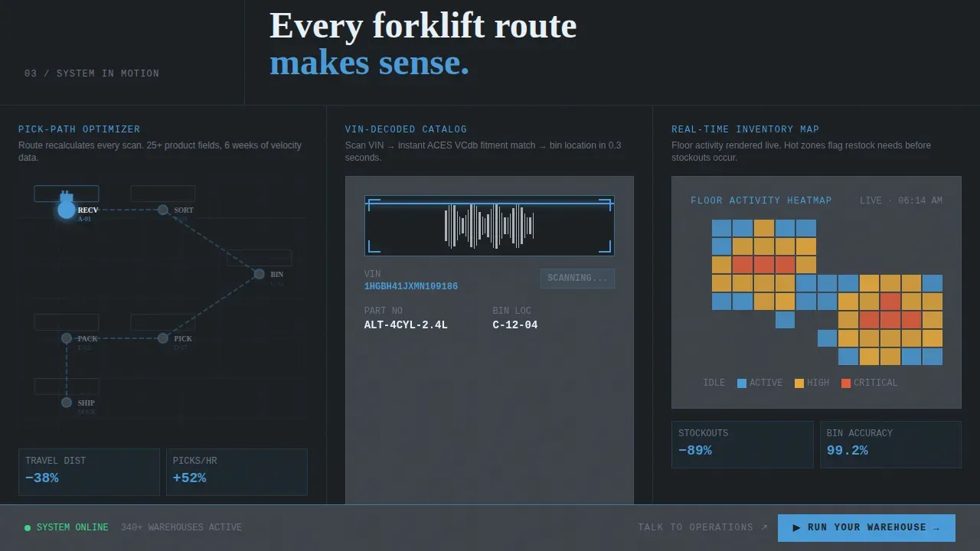Click the High yellow legend swatch

(x=799, y=383)
